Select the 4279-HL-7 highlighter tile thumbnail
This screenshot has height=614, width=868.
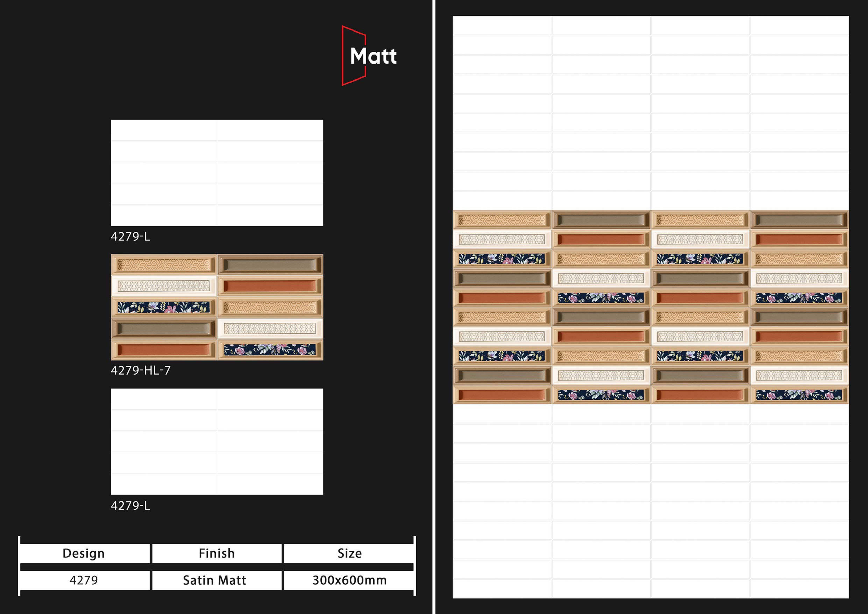pyautogui.click(x=217, y=307)
